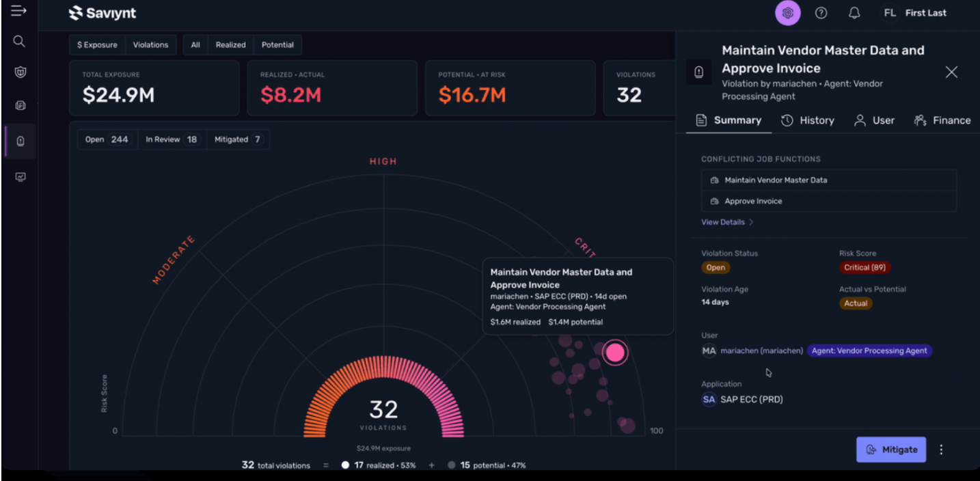The height and width of the screenshot is (481, 980).
Task: Expand the View Details chevron arrow
Action: click(751, 222)
